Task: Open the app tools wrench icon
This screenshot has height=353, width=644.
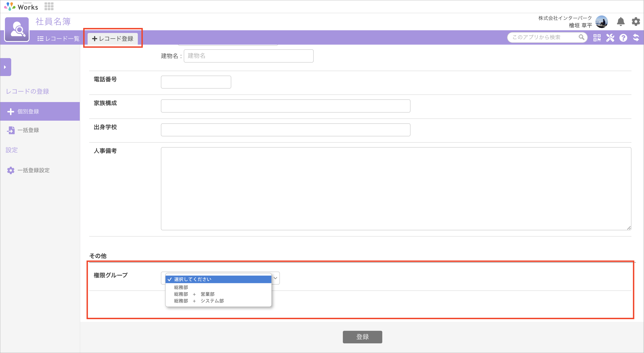Action: (610, 37)
